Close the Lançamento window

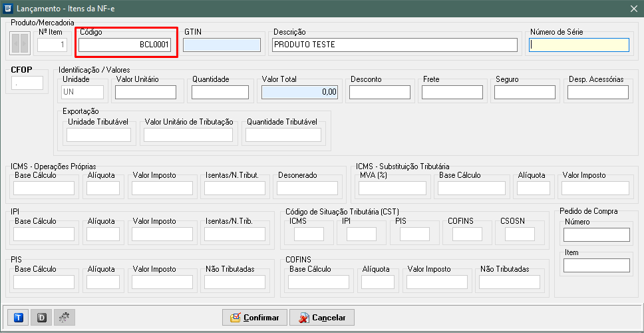[x=634, y=7]
